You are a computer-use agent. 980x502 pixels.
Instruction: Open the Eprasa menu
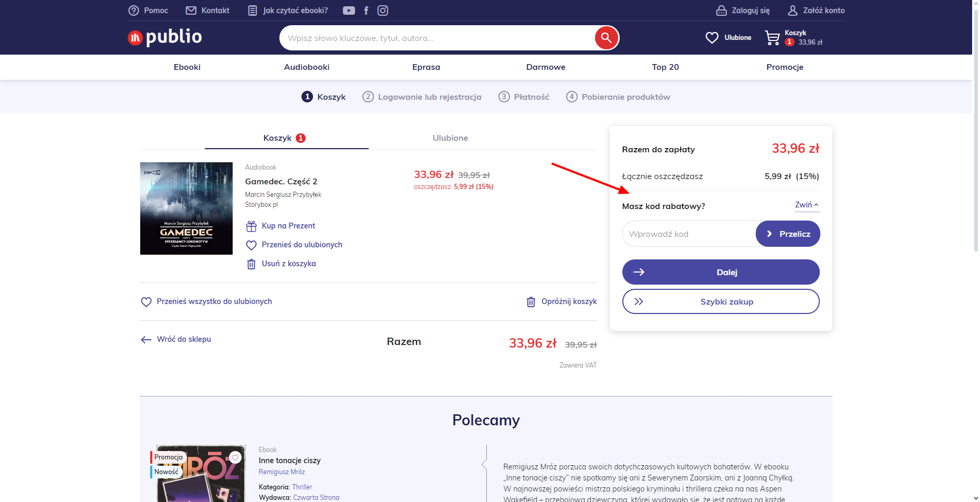click(x=426, y=67)
